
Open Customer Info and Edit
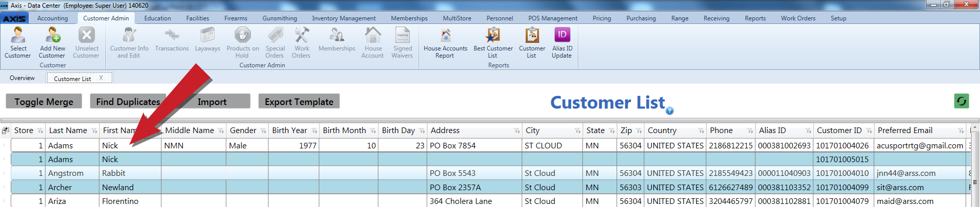coord(129,42)
